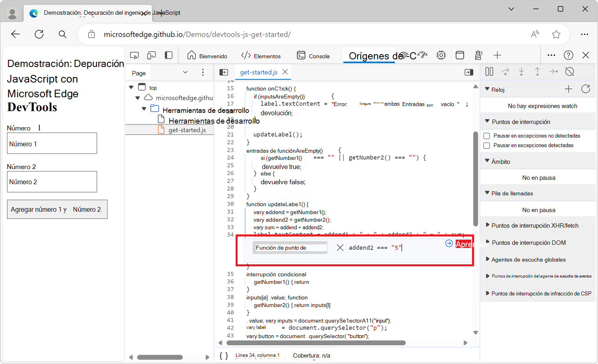Select the Inspect element tool icon
This screenshot has height=364, width=598.
click(x=134, y=55)
